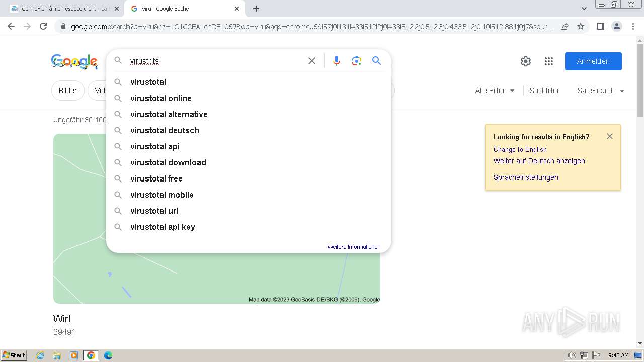Open Google apps grid icon
The width and height of the screenshot is (644, 362).
point(549,61)
